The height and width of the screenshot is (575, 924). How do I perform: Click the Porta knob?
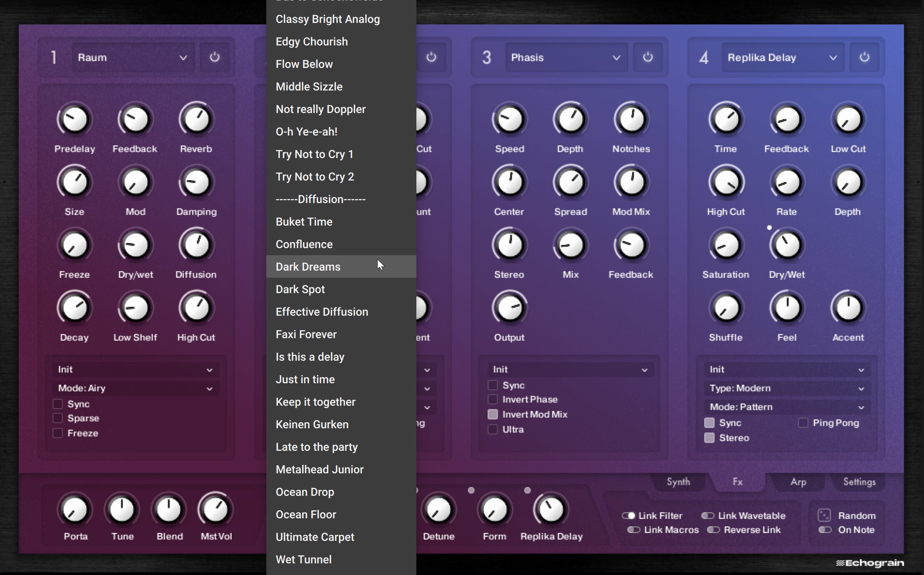[75, 510]
